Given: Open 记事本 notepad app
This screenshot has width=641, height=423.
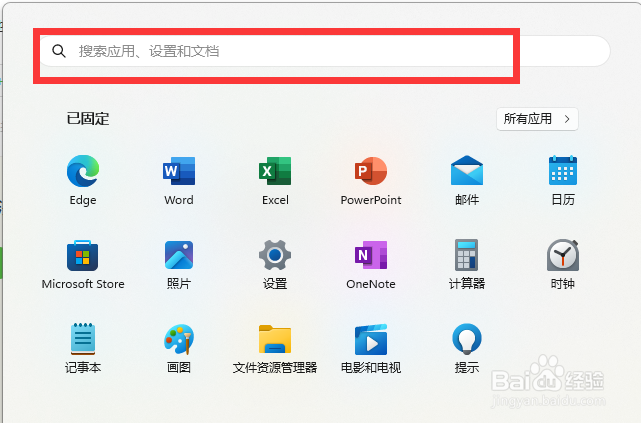Looking at the screenshot, I should point(83,339).
